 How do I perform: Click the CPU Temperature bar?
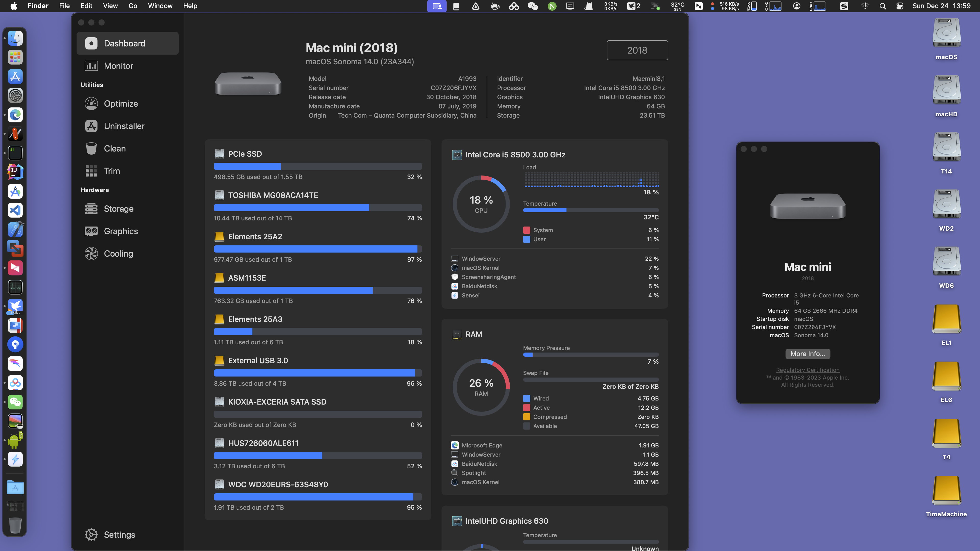(591, 210)
